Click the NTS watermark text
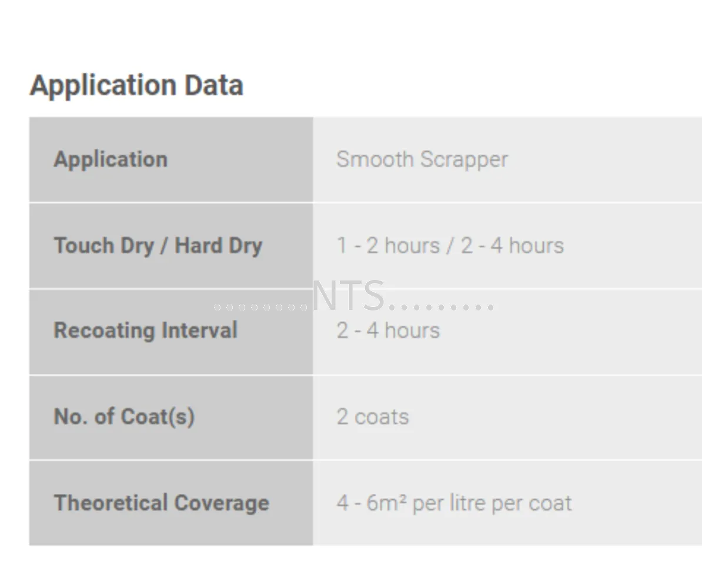Image resolution: width=702 pixels, height=588 pixels. click(348, 296)
